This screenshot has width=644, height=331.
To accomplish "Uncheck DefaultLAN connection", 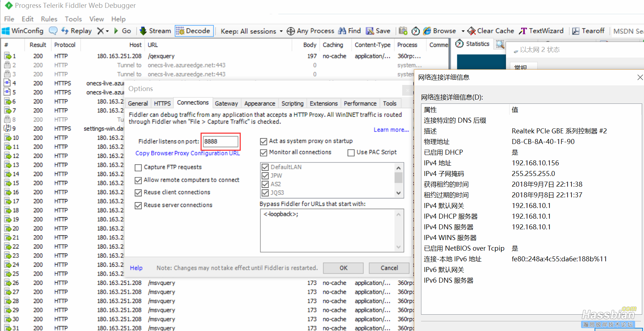I will click(265, 167).
